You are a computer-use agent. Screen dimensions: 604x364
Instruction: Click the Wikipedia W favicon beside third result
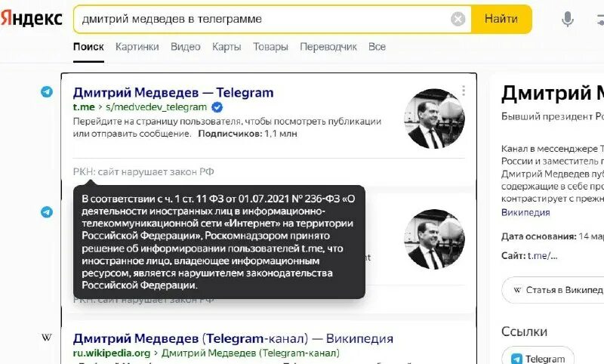click(47, 338)
